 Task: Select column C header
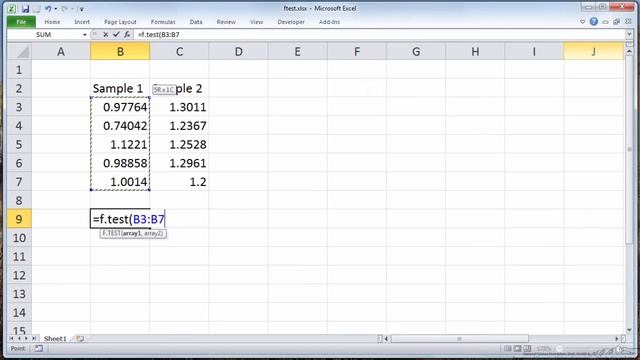pyautogui.click(x=179, y=51)
